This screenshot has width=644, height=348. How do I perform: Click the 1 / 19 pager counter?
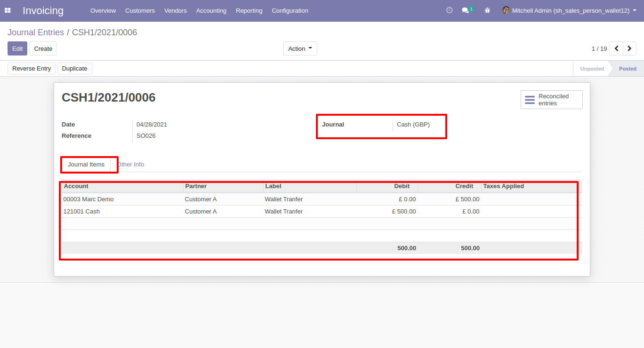point(599,48)
